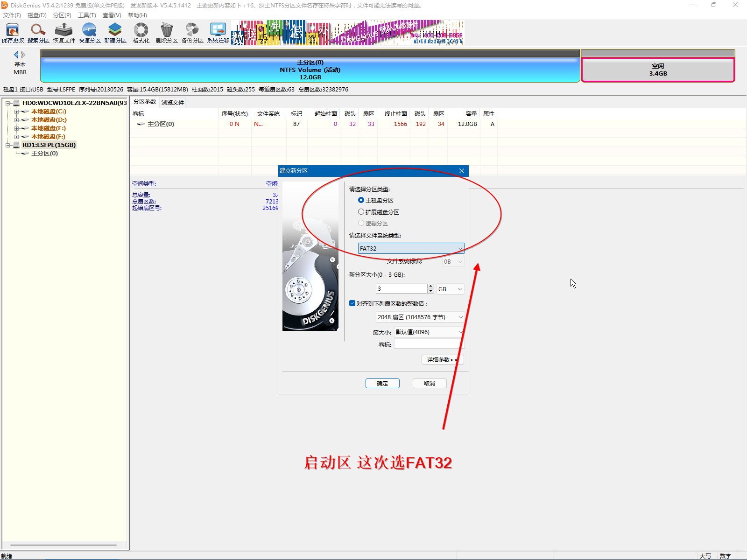Click the HD0 hard disk icon in tree
The height and width of the screenshot is (560, 747).
click(x=16, y=103)
